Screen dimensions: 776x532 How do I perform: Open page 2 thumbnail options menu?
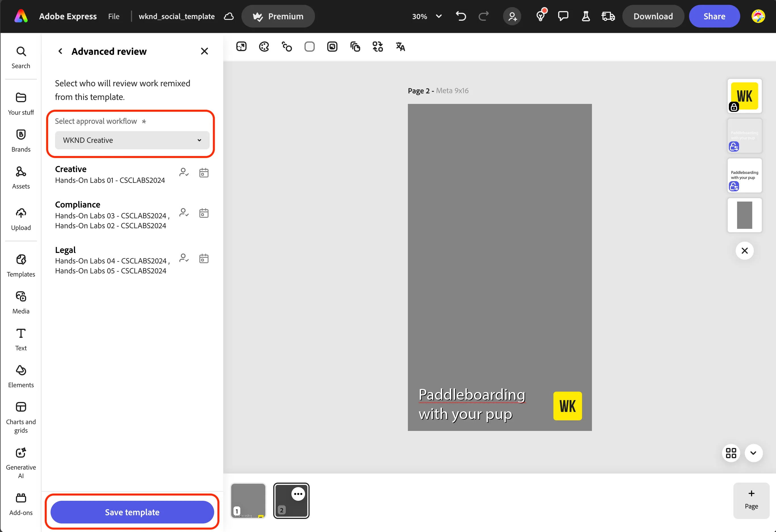pyautogui.click(x=298, y=494)
